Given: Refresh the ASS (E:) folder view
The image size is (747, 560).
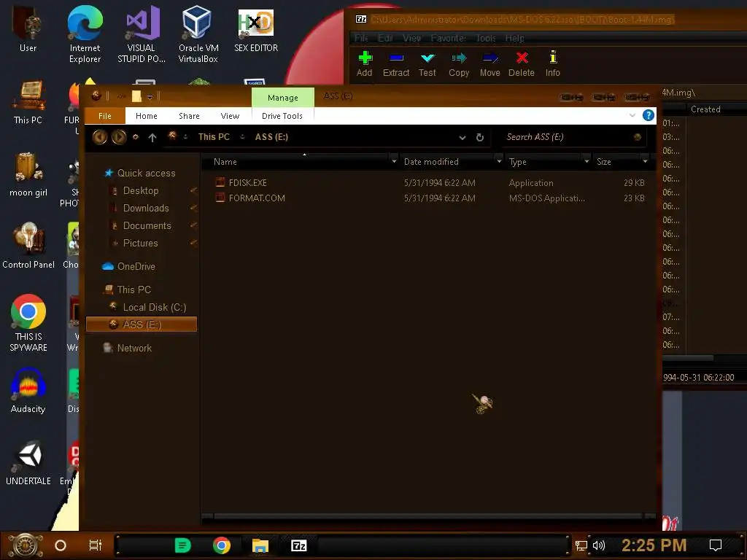Looking at the screenshot, I should (480, 138).
